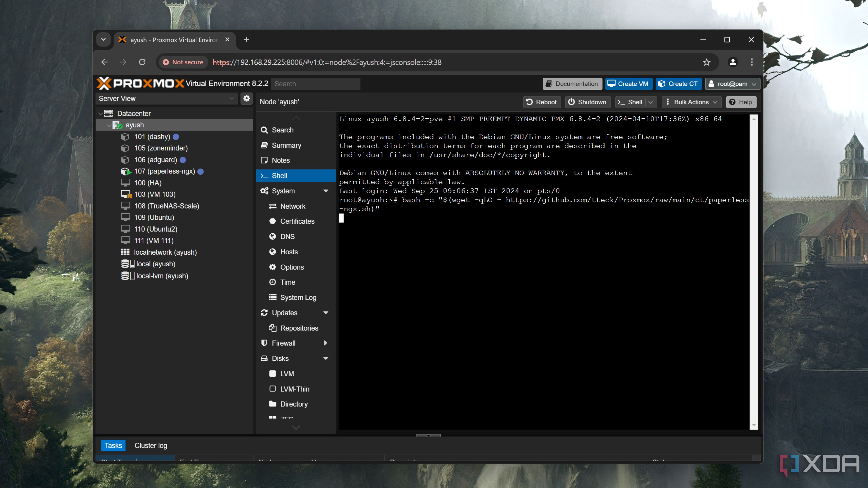Open the Bulk Actions dropdown
Image resolution: width=868 pixels, height=488 pixels.
pos(691,102)
